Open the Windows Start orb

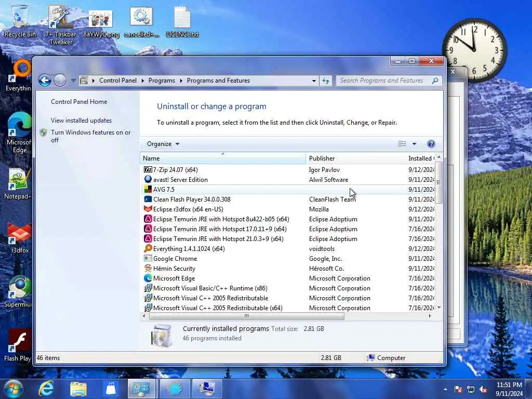point(14,389)
